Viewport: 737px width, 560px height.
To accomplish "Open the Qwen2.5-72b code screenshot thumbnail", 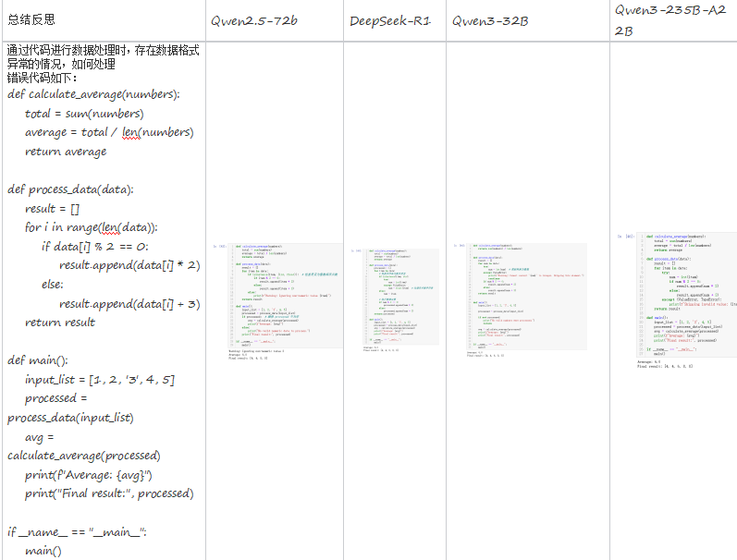I will pos(277,301).
